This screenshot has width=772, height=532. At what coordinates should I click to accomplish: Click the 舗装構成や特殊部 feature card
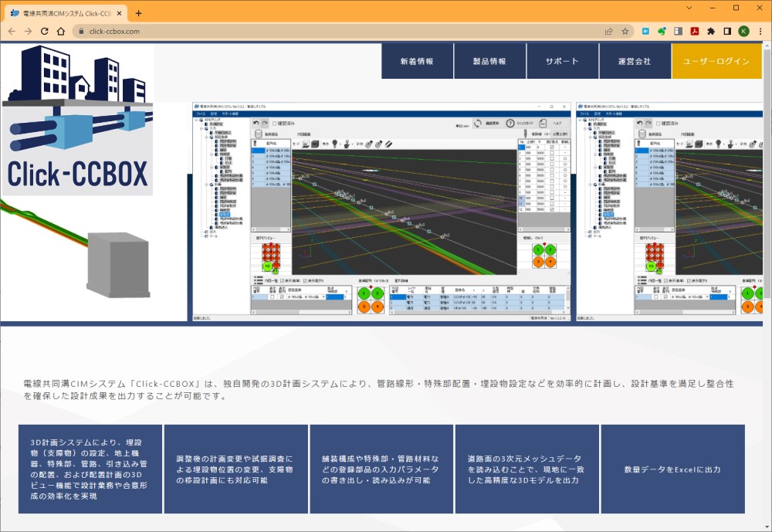[x=381, y=469]
